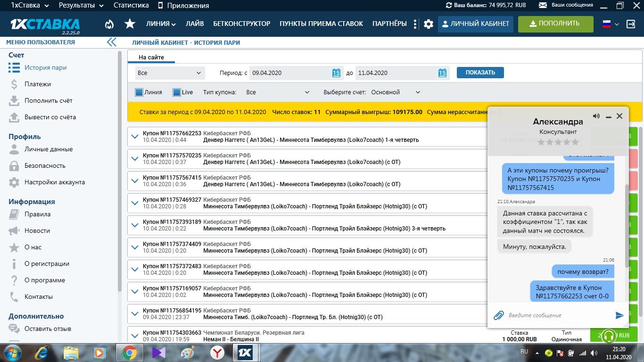Send chat message with arrow icon
Viewport: 644px width, 362px height.
point(619,315)
